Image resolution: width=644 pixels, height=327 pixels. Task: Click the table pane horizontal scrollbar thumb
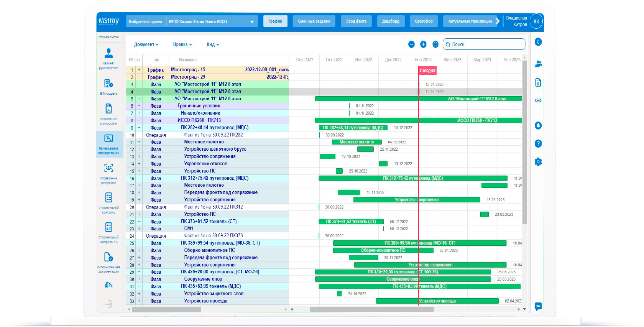coord(166,309)
